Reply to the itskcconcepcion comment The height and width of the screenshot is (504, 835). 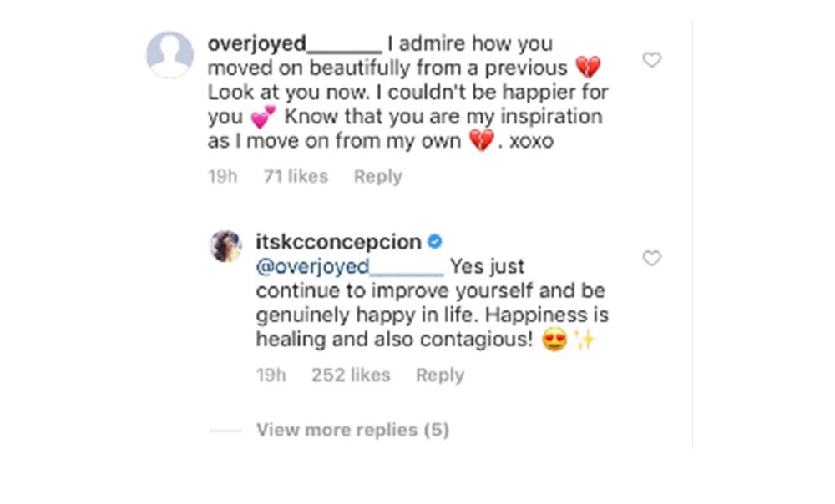[x=439, y=375]
